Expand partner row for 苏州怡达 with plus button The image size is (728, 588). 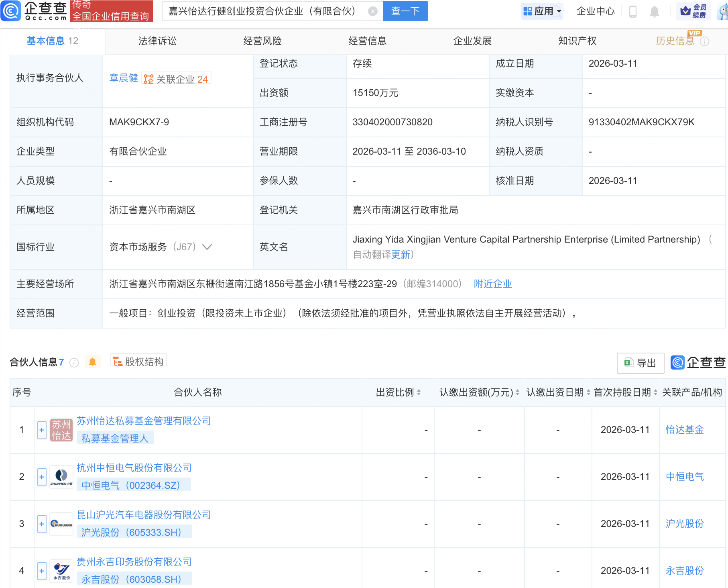41,430
